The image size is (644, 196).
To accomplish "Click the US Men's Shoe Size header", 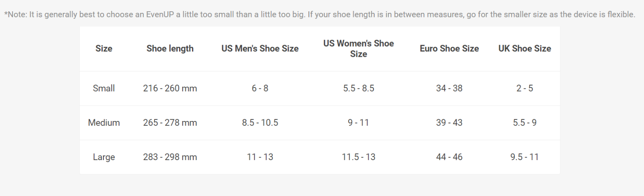I will click(260, 48).
